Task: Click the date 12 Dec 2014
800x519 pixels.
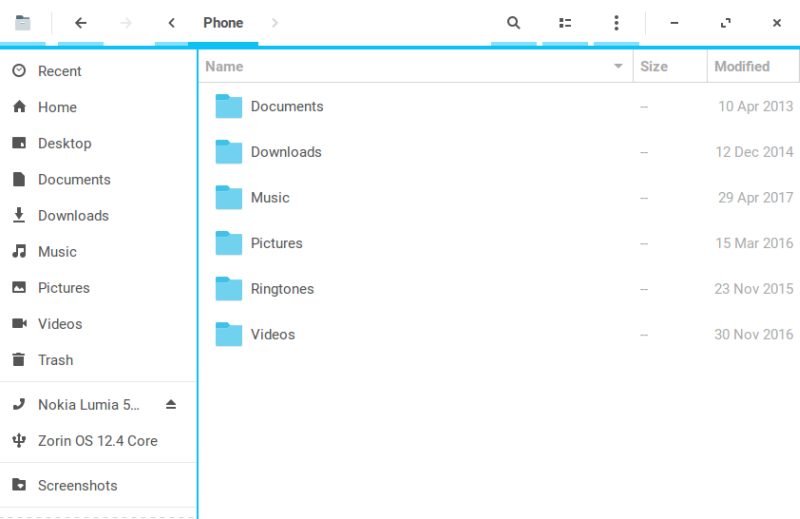Action: (x=754, y=152)
